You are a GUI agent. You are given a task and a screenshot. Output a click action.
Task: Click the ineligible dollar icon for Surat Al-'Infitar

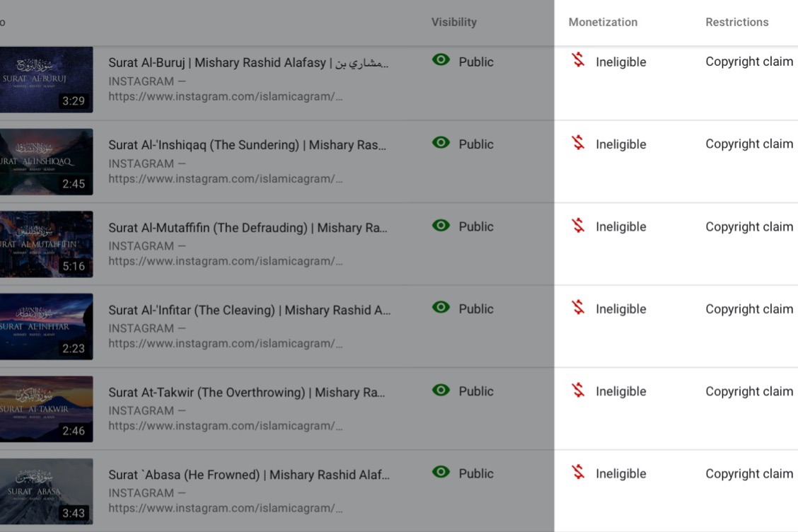pos(579,308)
